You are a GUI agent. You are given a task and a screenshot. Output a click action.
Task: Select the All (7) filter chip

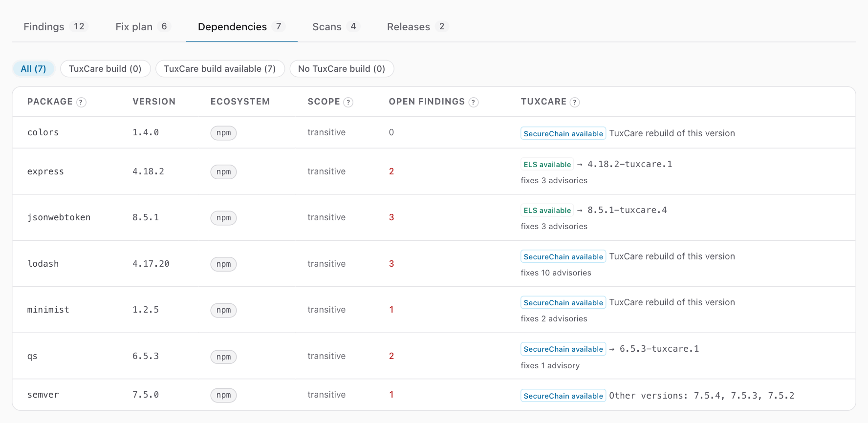[33, 69]
